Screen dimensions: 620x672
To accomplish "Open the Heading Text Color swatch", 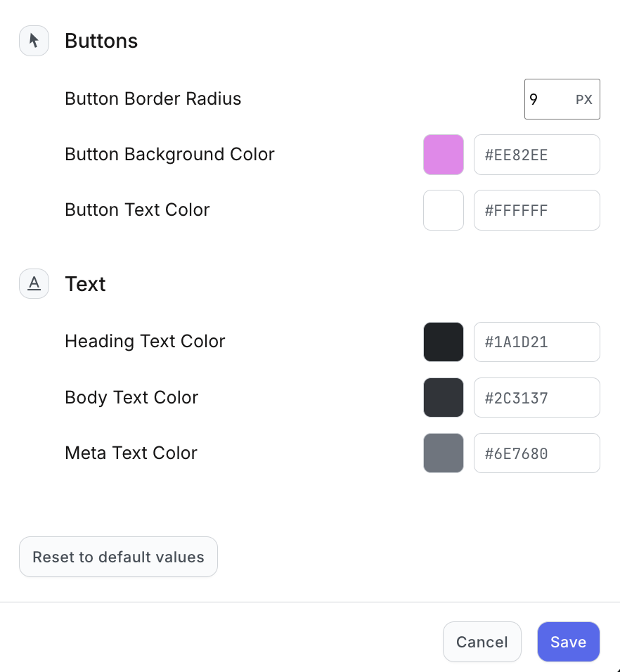I will point(444,342).
